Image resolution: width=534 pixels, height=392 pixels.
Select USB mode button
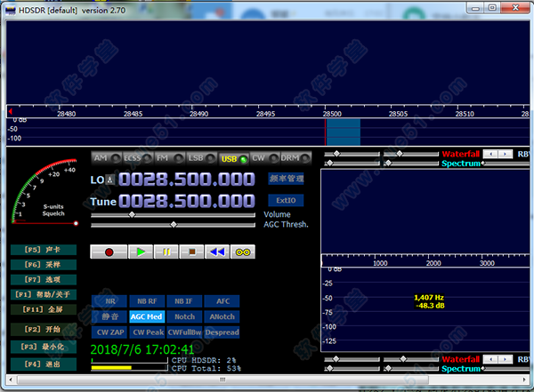click(x=233, y=159)
